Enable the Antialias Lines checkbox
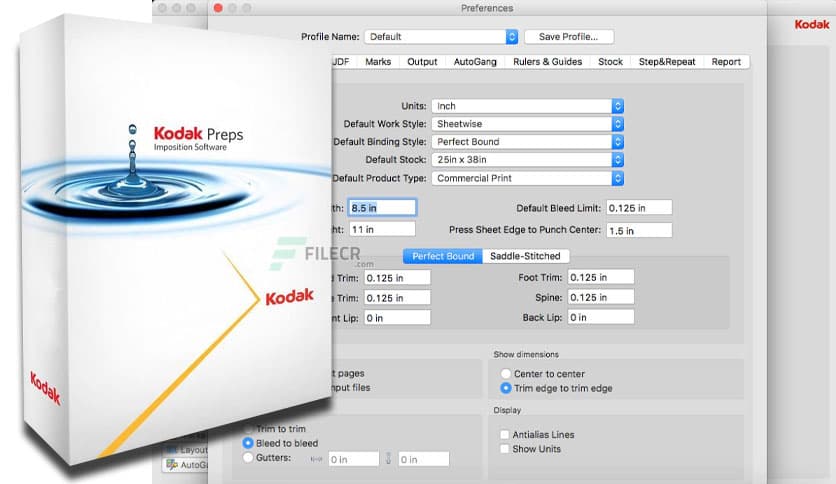 [x=505, y=435]
